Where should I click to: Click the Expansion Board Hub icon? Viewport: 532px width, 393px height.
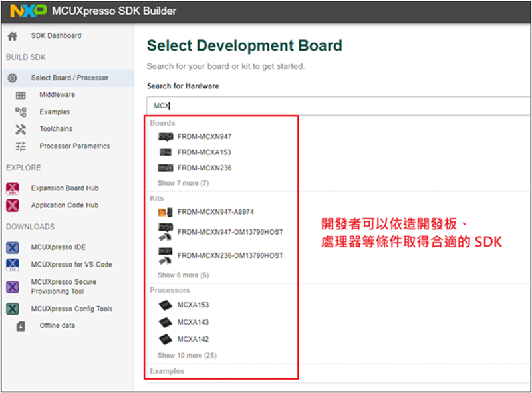pyautogui.click(x=12, y=189)
